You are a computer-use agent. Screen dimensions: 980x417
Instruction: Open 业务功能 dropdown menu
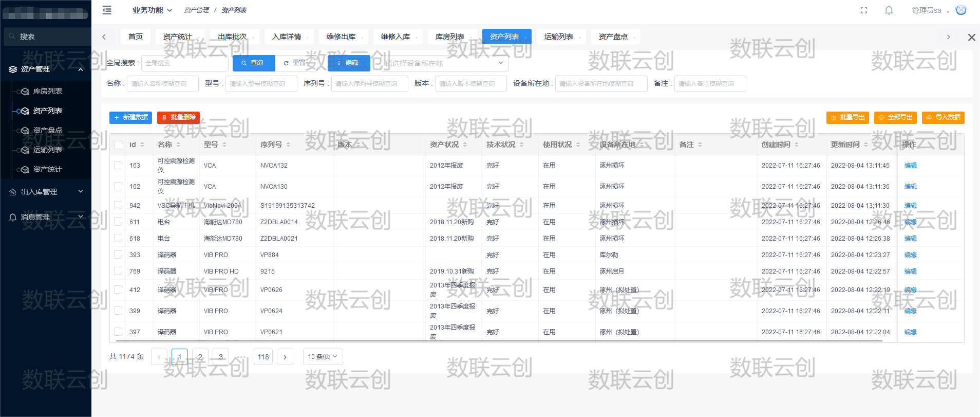[x=152, y=10]
